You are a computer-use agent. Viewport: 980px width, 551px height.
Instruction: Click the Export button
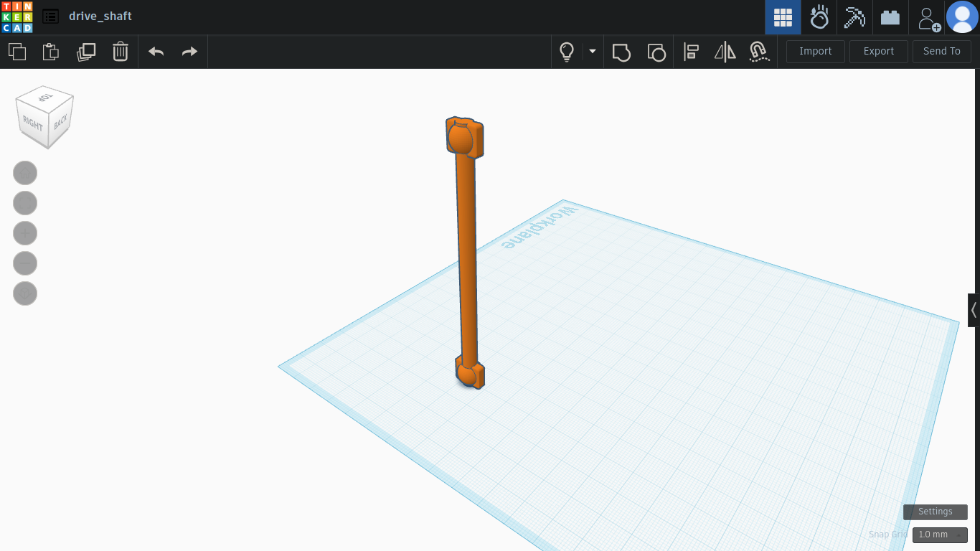pos(879,52)
